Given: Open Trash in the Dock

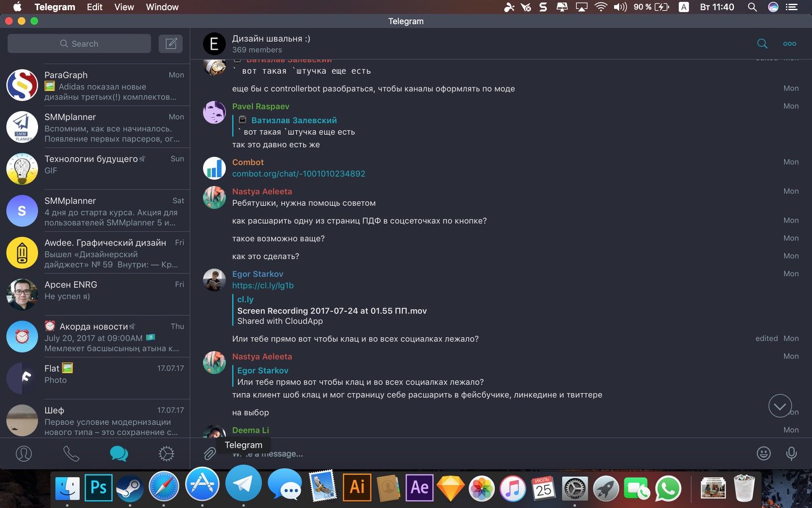Looking at the screenshot, I should point(744,488).
